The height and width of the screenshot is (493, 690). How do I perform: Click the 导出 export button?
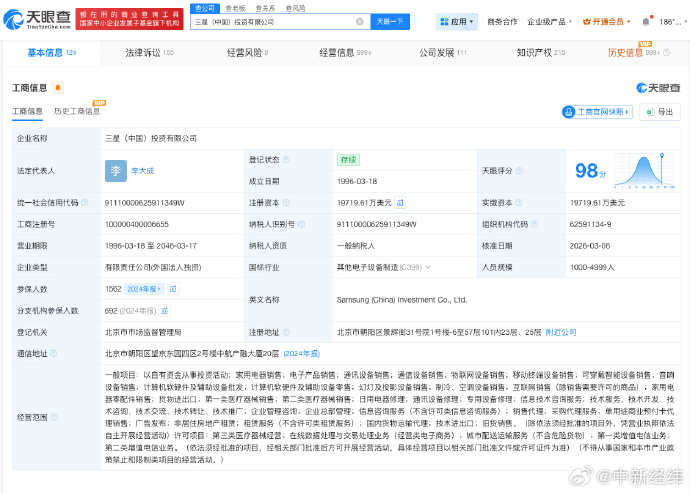click(x=660, y=112)
